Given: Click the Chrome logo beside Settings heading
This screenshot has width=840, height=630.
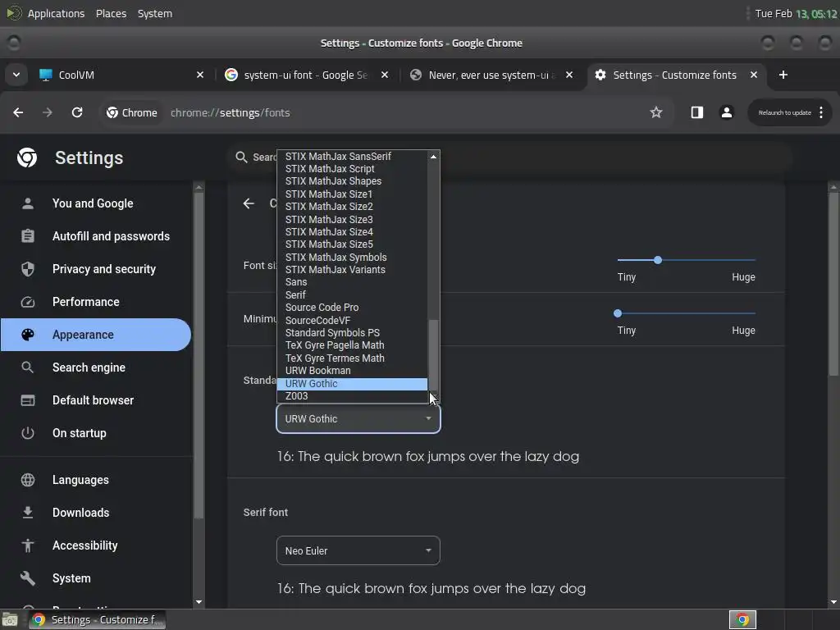Looking at the screenshot, I should 27,157.
